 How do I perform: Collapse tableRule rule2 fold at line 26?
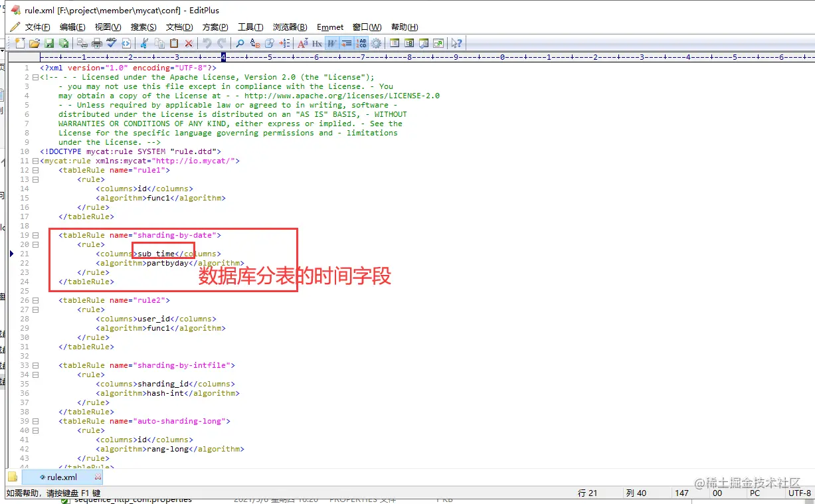click(x=36, y=300)
